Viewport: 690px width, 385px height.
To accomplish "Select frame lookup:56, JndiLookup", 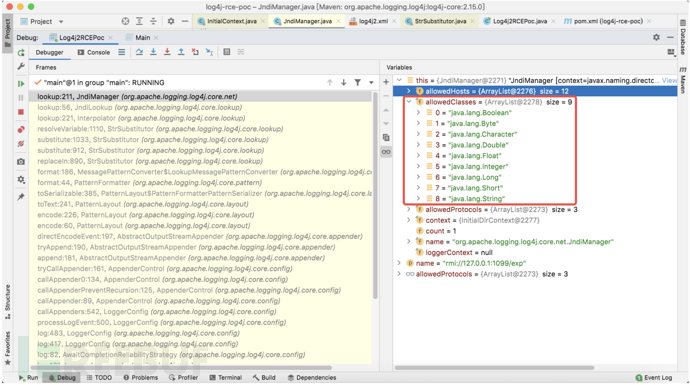I will point(201,107).
